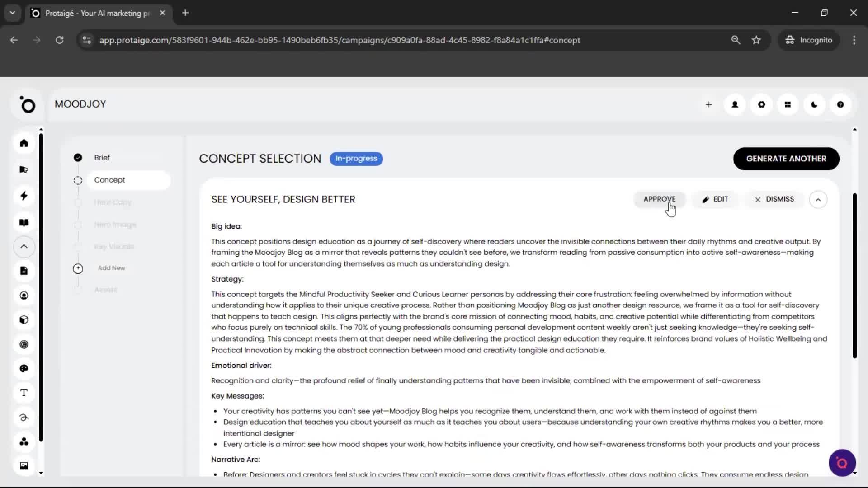Click the image gallery sidebar icon

pyautogui.click(x=24, y=465)
